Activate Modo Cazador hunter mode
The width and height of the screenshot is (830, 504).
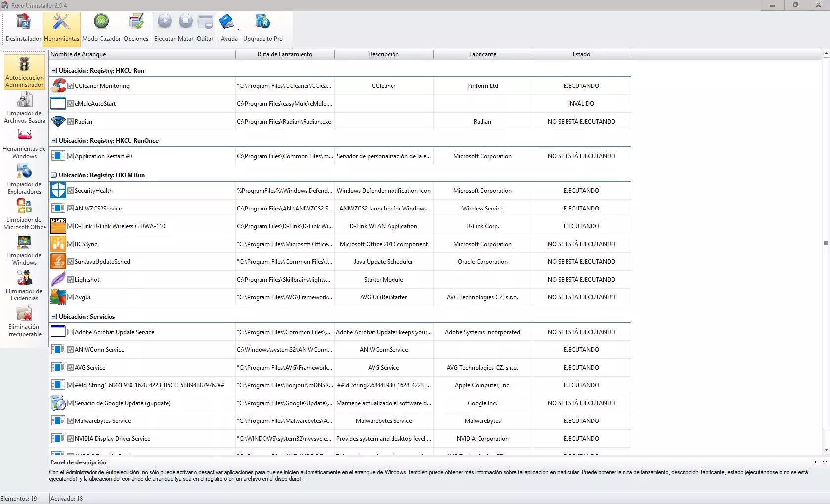point(101,28)
